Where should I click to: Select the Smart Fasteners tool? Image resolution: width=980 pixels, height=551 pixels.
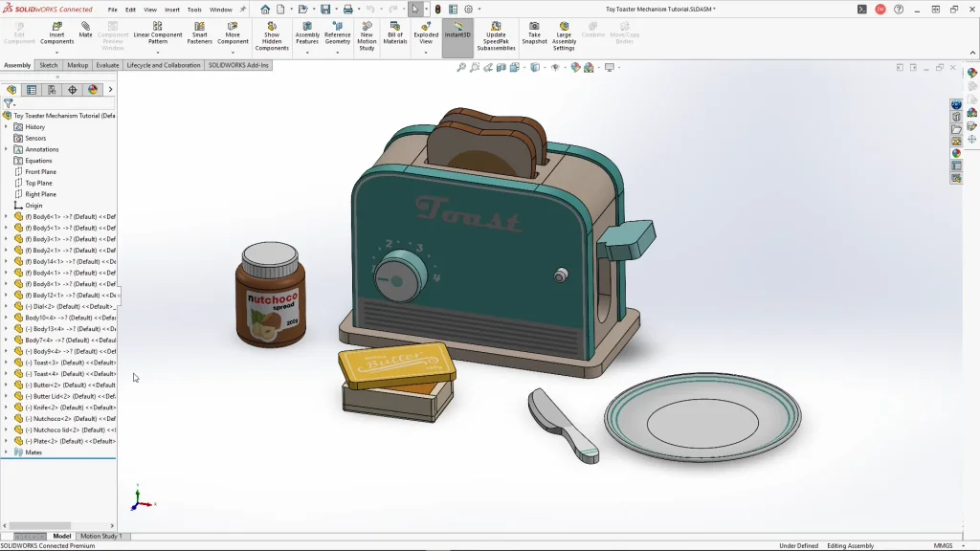[200, 33]
